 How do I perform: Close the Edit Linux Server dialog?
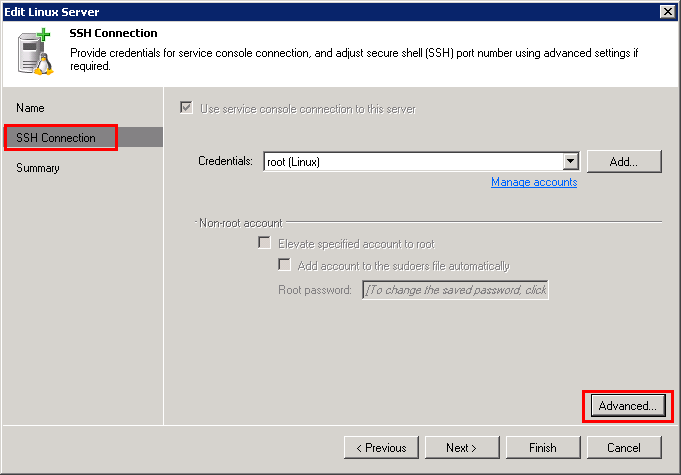667,10
